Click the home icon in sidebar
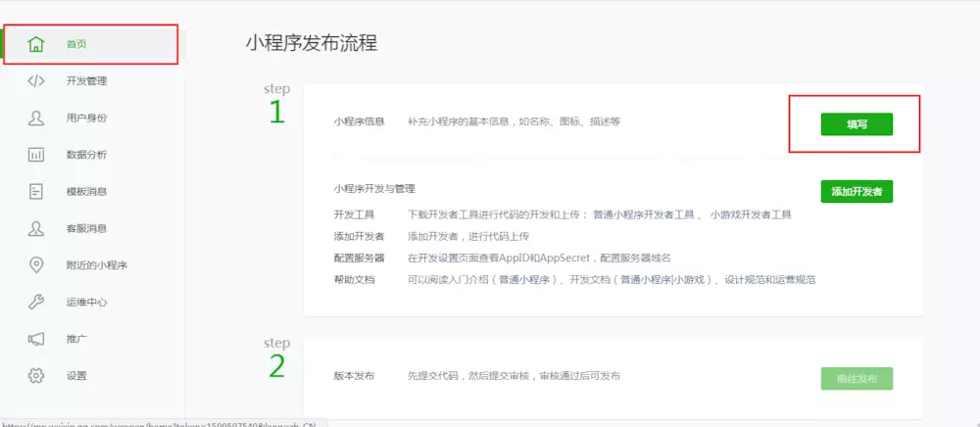The height and width of the screenshot is (427, 980). (36, 44)
